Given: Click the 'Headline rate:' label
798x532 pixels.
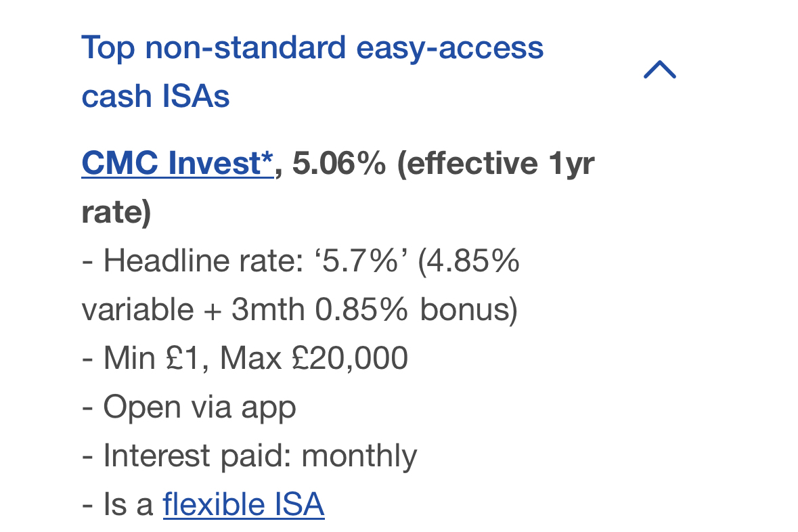Looking at the screenshot, I should (203, 261).
